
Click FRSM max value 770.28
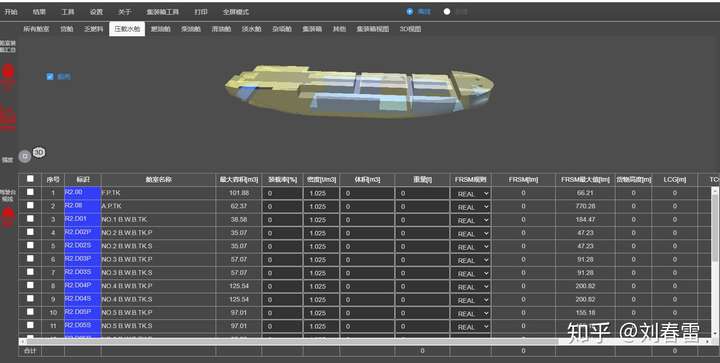tap(585, 207)
